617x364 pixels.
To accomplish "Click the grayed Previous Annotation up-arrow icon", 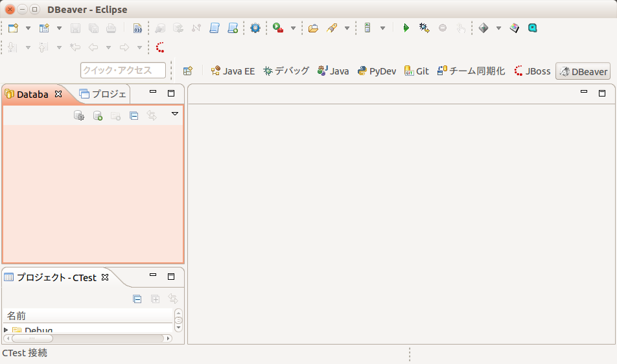I will pyautogui.click(x=43, y=47).
